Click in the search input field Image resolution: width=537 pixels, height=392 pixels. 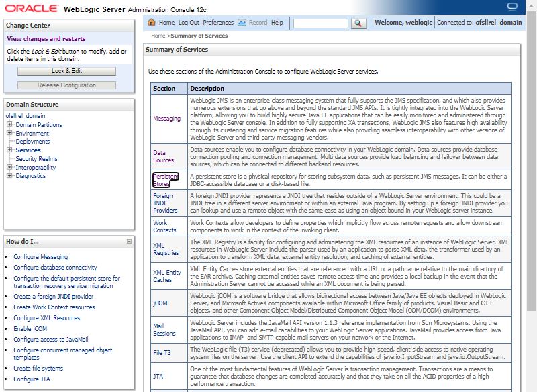click(321, 23)
